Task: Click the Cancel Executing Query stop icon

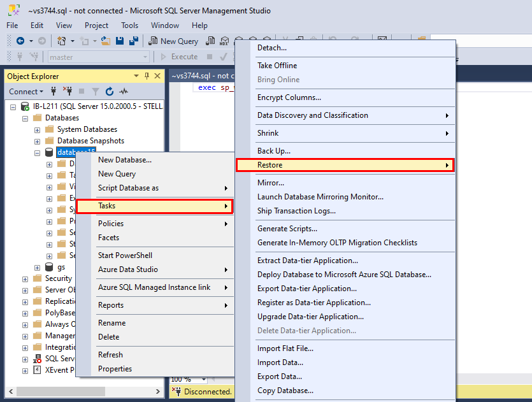Action: click(210, 57)
